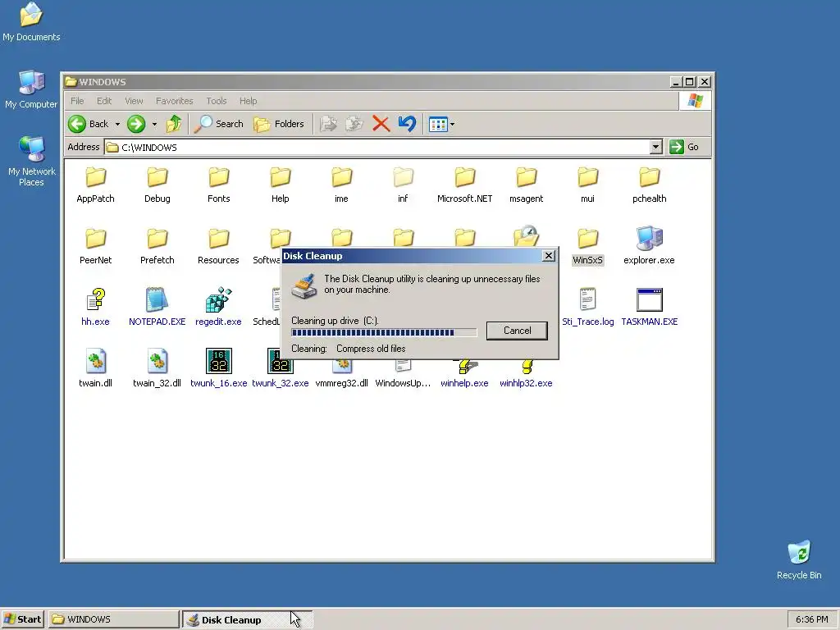The width and height of the screenshot is (840, 630).
Task: Click the Disk Cleanup progress bar
Action: (384, 333)
